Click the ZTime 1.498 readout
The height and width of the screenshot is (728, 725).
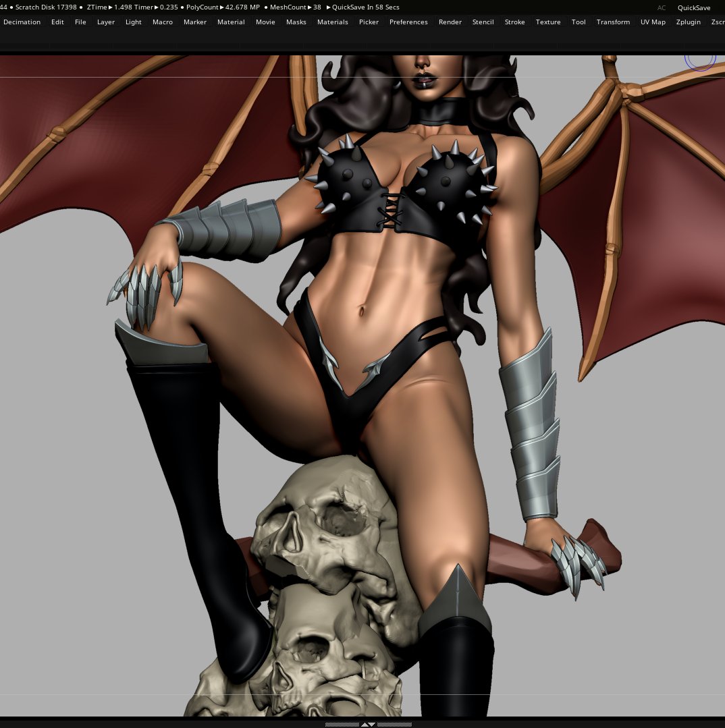109,7
